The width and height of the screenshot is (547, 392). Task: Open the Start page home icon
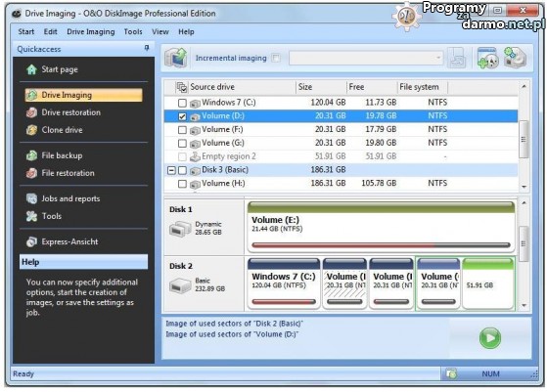click(31, 69)
